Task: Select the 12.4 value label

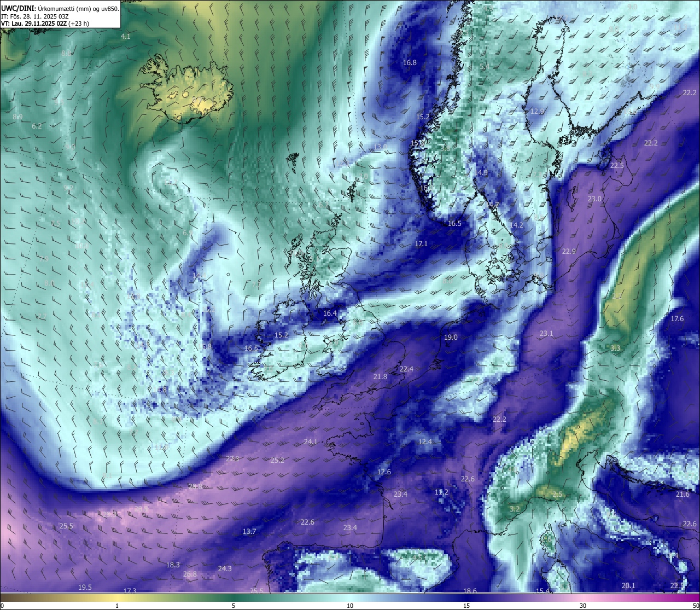Action: point(425,441)
